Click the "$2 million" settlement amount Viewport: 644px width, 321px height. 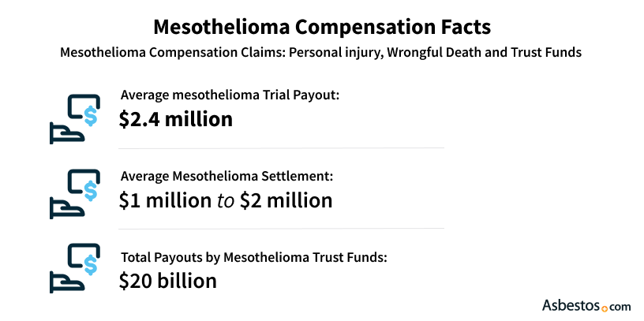click(x=286, y=200)
